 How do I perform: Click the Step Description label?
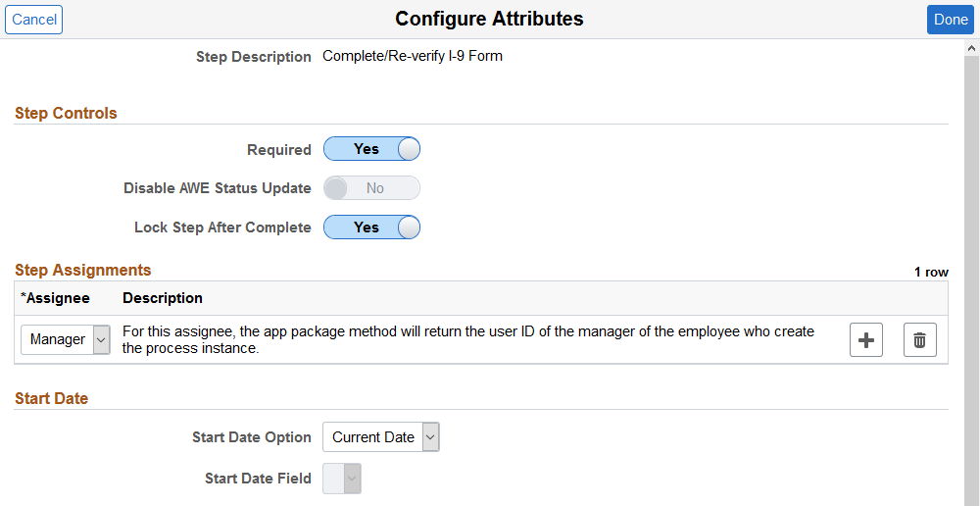coord(254,57)
